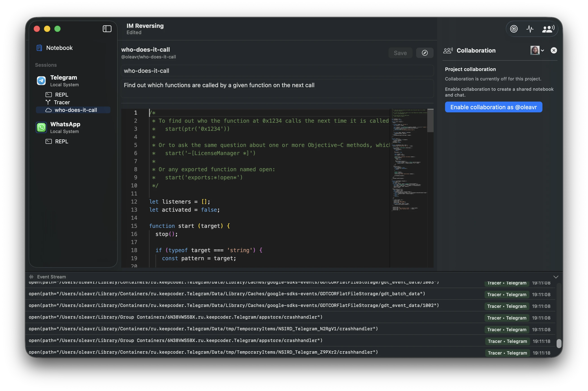Toggle the Collaboration people icon in toolbar
The image size is (588, 391).
pyautogui.click(x=548, y=29)
